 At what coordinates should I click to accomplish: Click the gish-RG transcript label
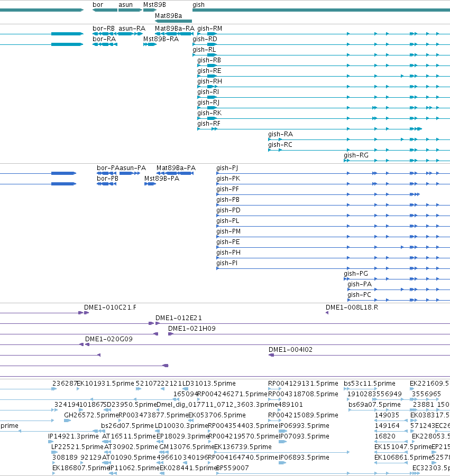click(356, 155)
